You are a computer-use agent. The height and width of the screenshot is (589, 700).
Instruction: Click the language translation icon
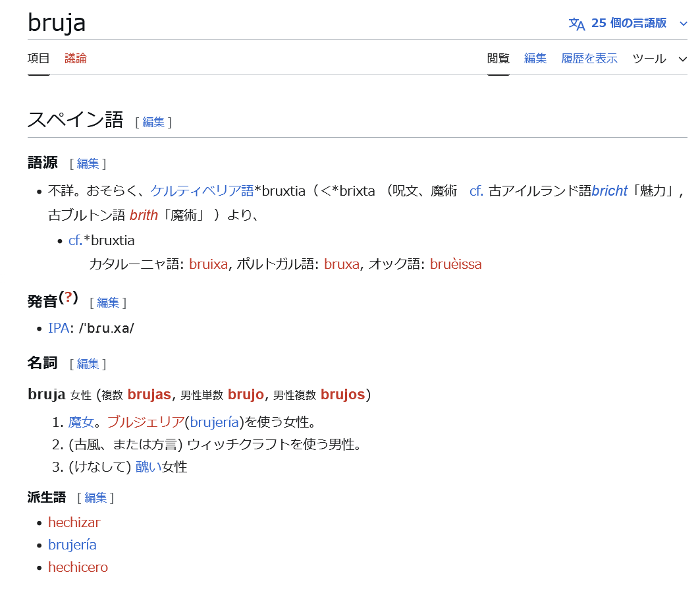click(576, 24)
